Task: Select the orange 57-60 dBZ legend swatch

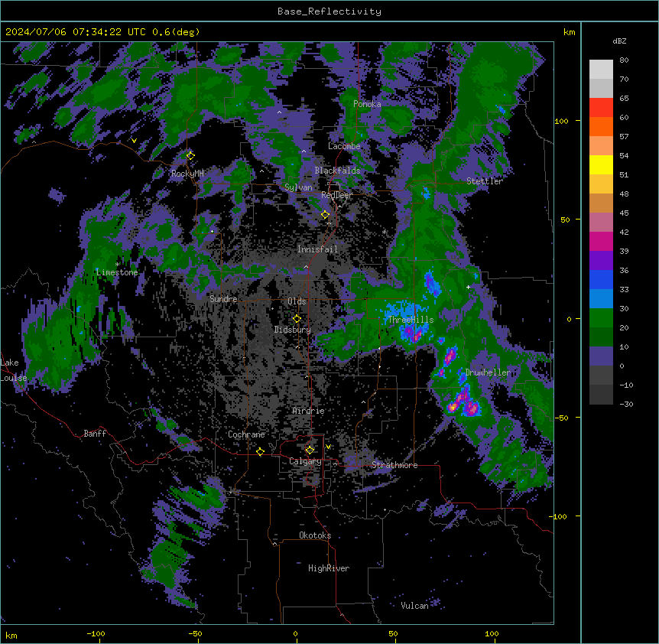Action: tap(601, 127)
